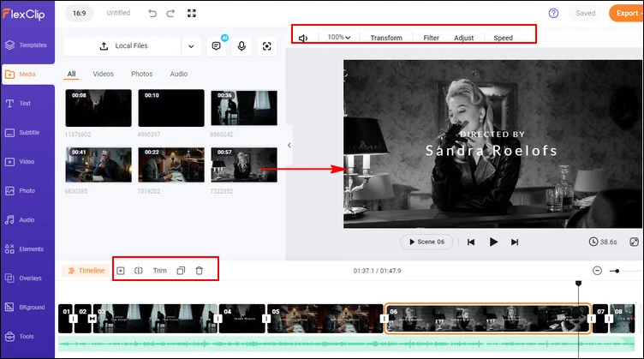Click the Trim button
644x359 pixels.
[x=160, y=271]
